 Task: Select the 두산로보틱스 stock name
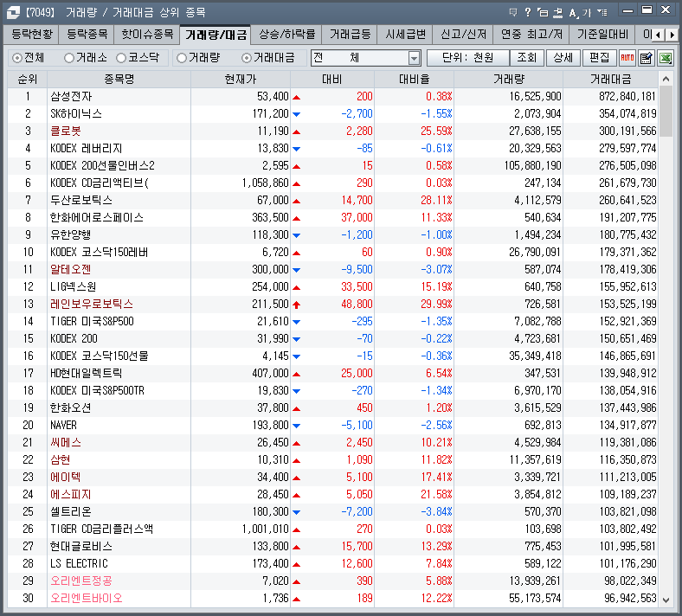coord(81,201)
